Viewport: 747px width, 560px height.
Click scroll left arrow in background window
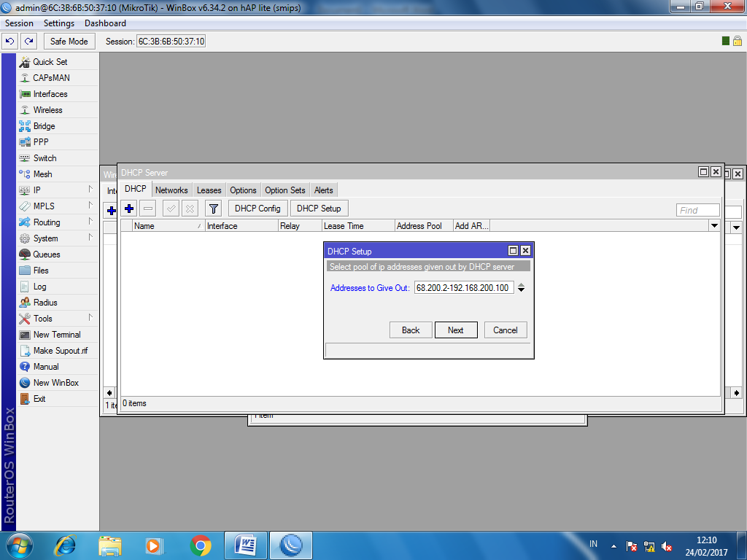click(x=109, y=393)
